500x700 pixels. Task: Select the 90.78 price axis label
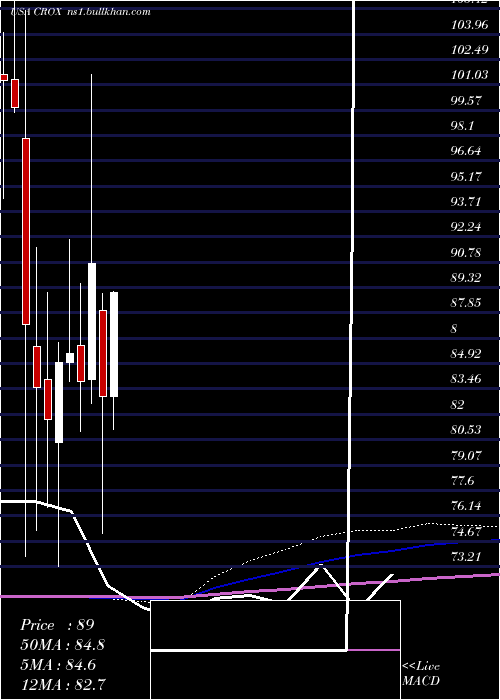tap(467, 253)
